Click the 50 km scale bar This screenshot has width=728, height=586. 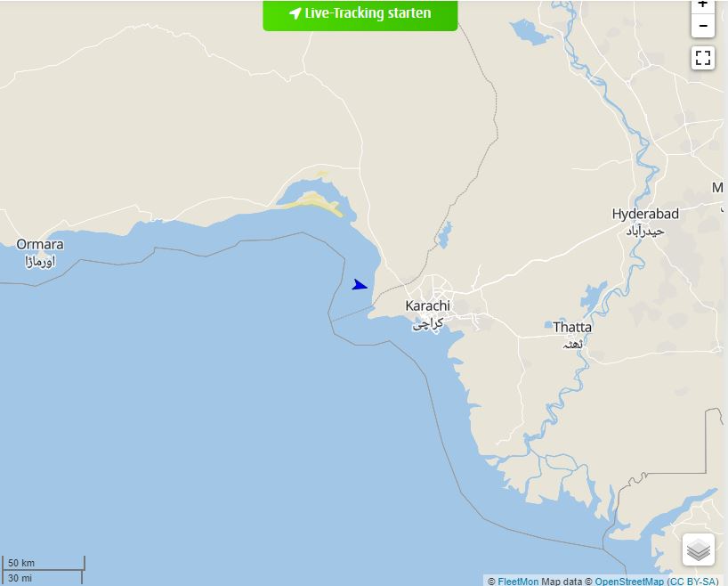(44, 563)
